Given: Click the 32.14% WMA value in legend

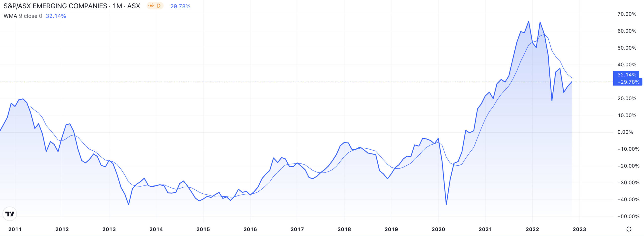Looking at the screenshot, I should click(x=56, y=16).
